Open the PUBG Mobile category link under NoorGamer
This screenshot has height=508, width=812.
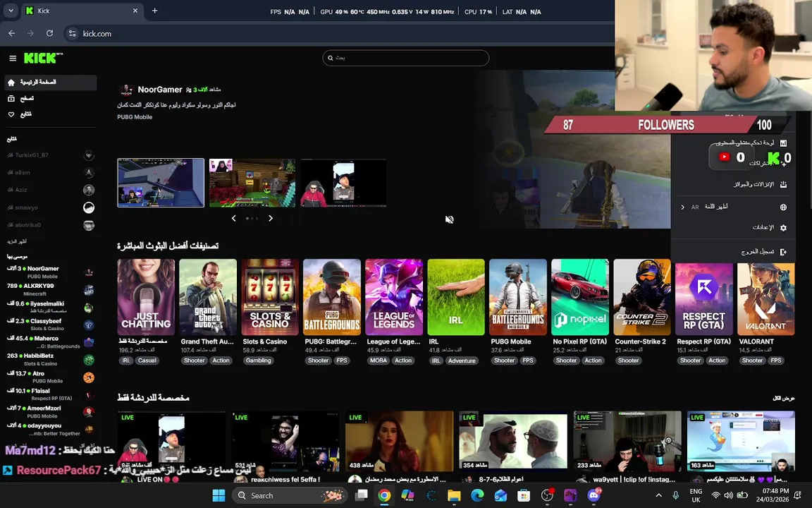(x=135, y=117)
